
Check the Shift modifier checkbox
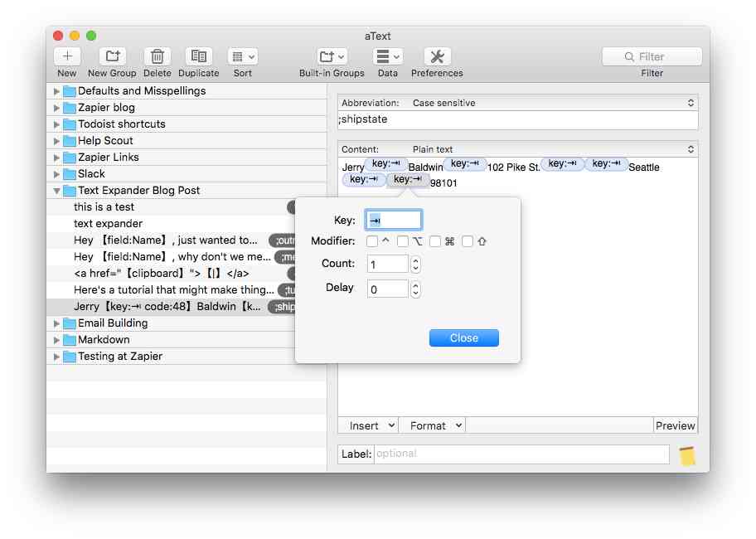pyautogui.click(x=467, y=241)
